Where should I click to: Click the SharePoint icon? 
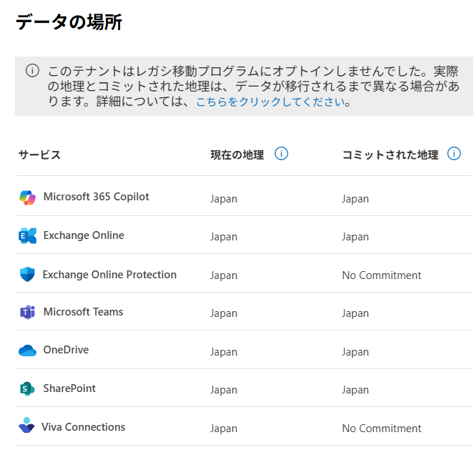click(27, 389)
